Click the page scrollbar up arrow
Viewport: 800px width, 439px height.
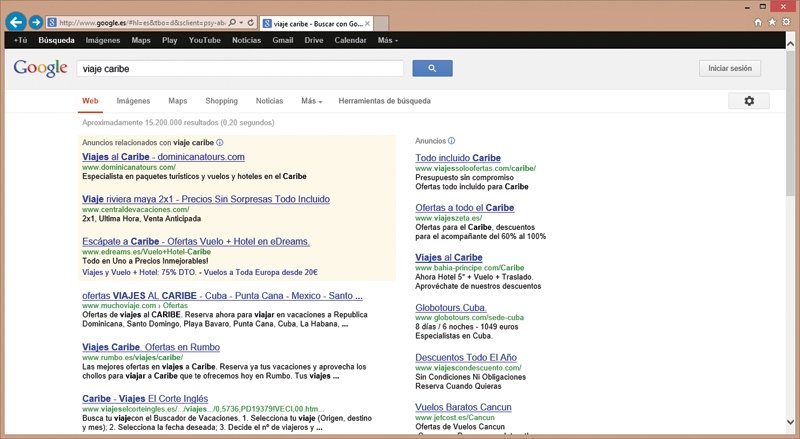coord(791,44)
